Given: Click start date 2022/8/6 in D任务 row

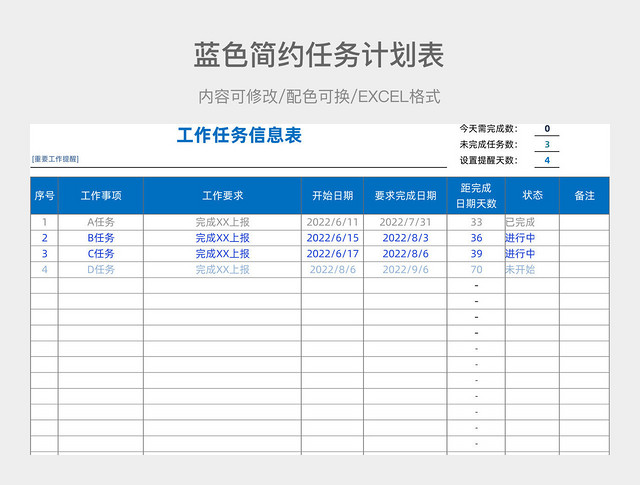Looking at the screenshot, I should (333, 269).
